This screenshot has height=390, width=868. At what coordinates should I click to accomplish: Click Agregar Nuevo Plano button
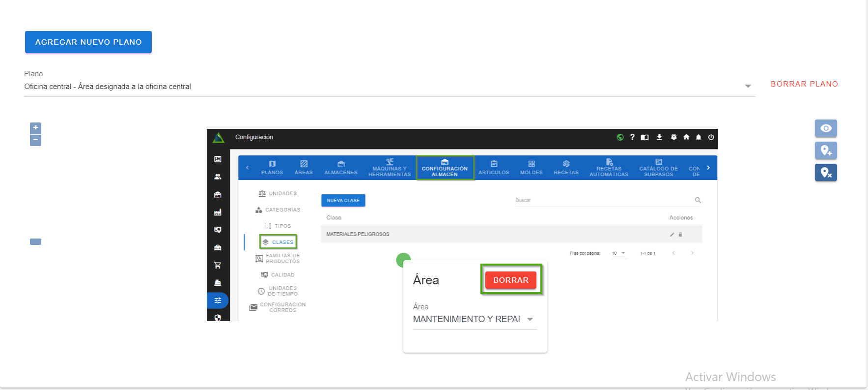tap(88, 42)
